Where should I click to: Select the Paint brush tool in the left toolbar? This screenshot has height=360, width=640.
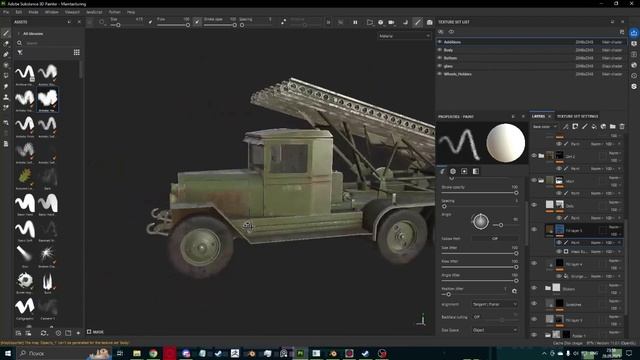point(6,33)
